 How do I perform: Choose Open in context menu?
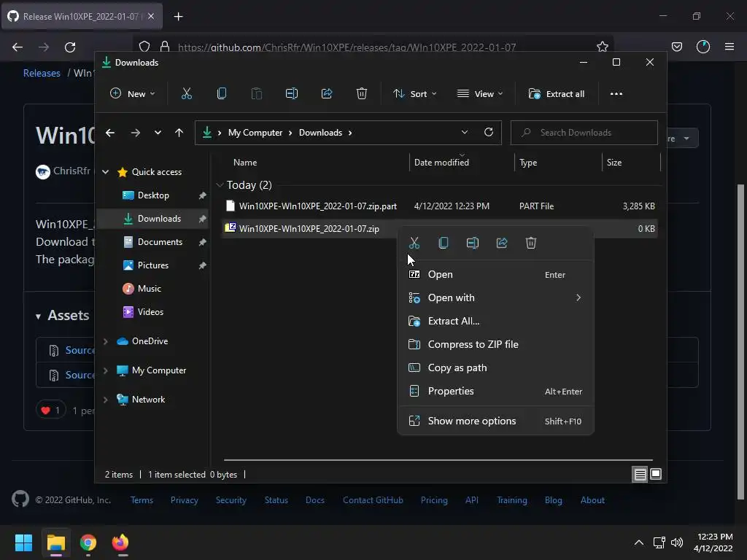pyautogui.click(x=495, y=275)
